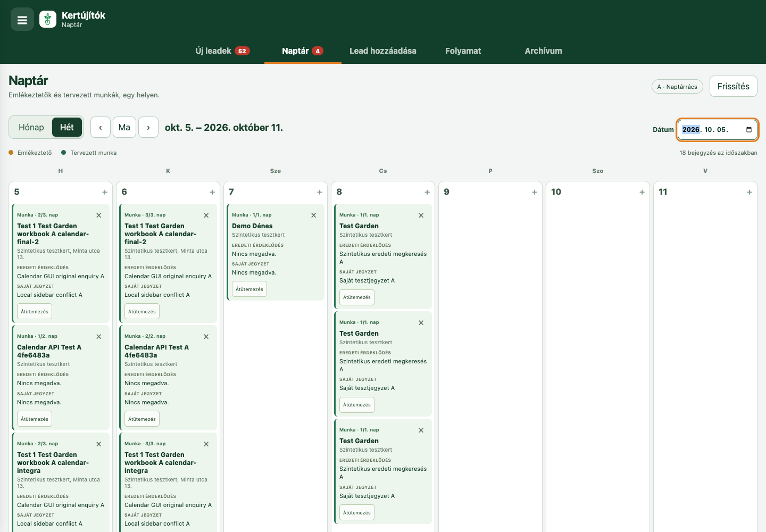The height and width of the screenshot is (532, 766).
Task: Go to previous week chevron
Action: (x=101, y=128)
